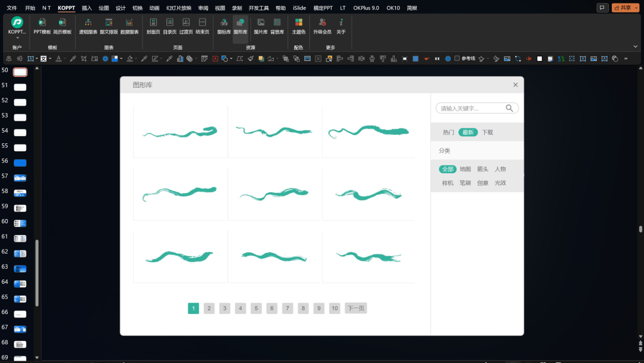Open 主题色 theme color tool
The image size is (644, 363).
click(299, 26)
